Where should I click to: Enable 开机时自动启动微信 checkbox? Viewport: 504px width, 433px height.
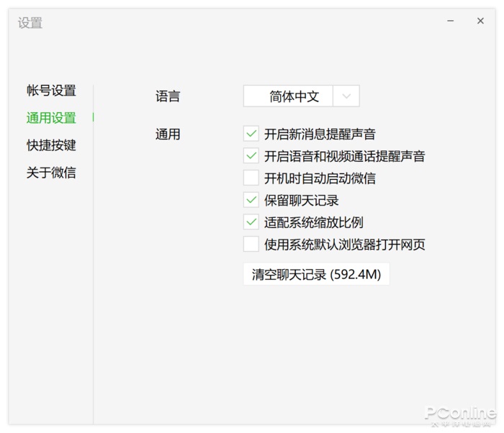pos(251,178)
